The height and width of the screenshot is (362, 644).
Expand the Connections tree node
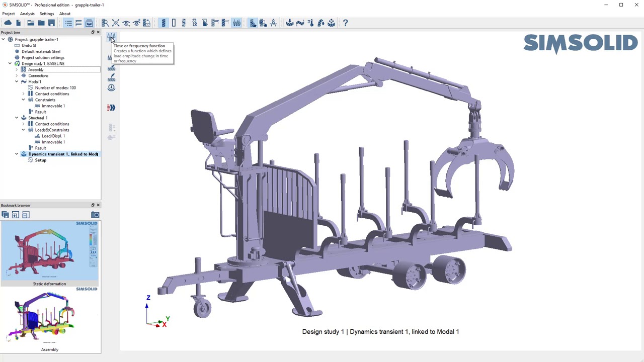(17, 75)
